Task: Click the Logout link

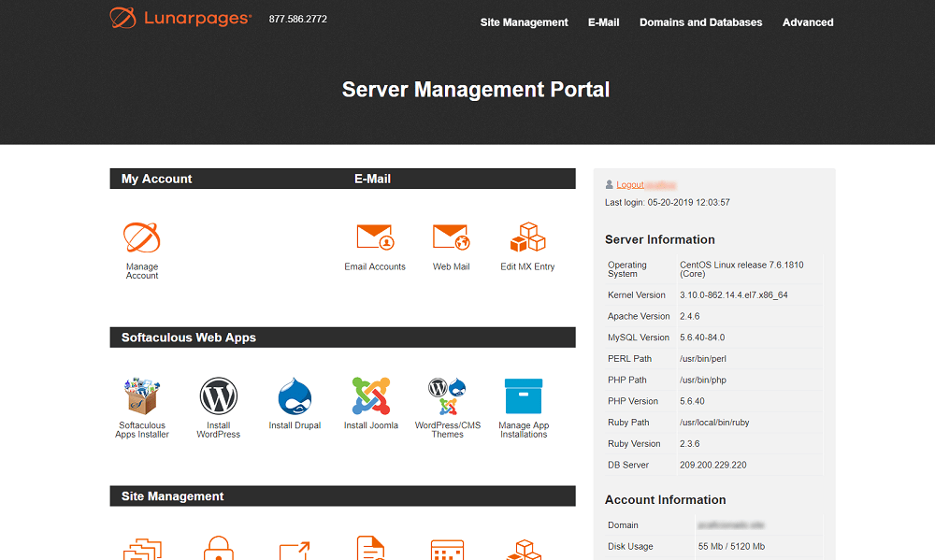Action: pos(630,185)
